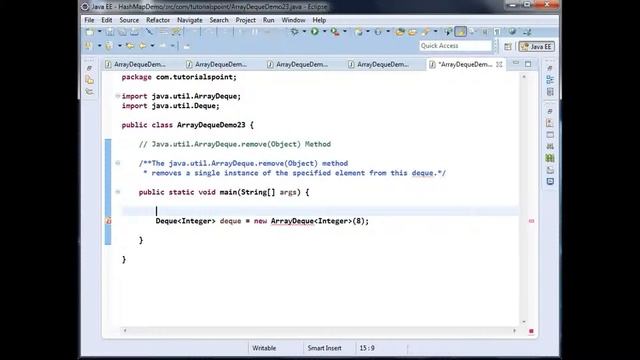Click the Writable status bar entry
The image size is (640, 360).
tap(264, 348)
